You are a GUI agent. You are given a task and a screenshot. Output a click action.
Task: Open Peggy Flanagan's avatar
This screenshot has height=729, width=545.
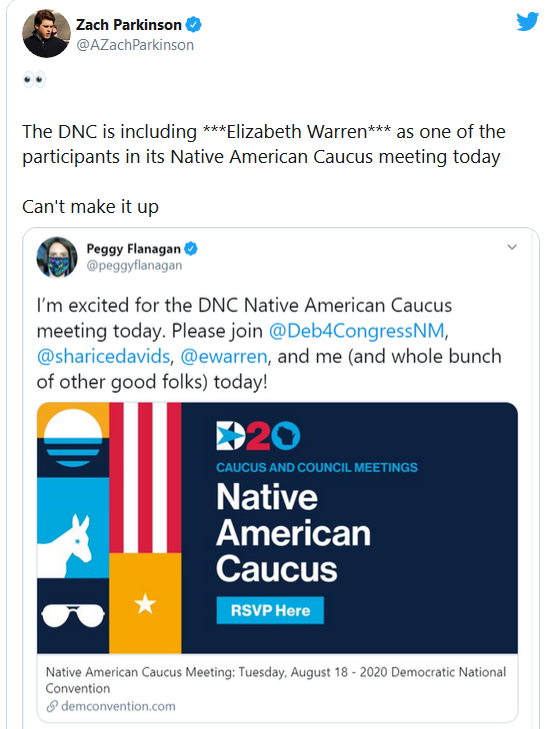point(57,257)
